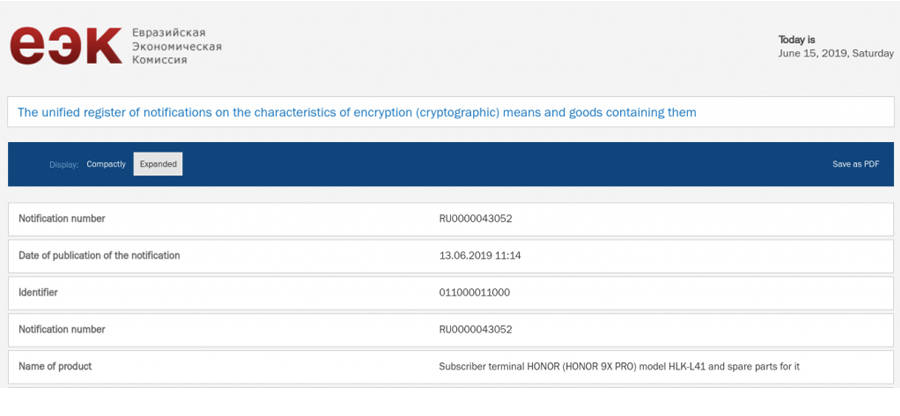Screen dimensions: 900x416
Task: Click the Display: label
Action: point(64,164)
